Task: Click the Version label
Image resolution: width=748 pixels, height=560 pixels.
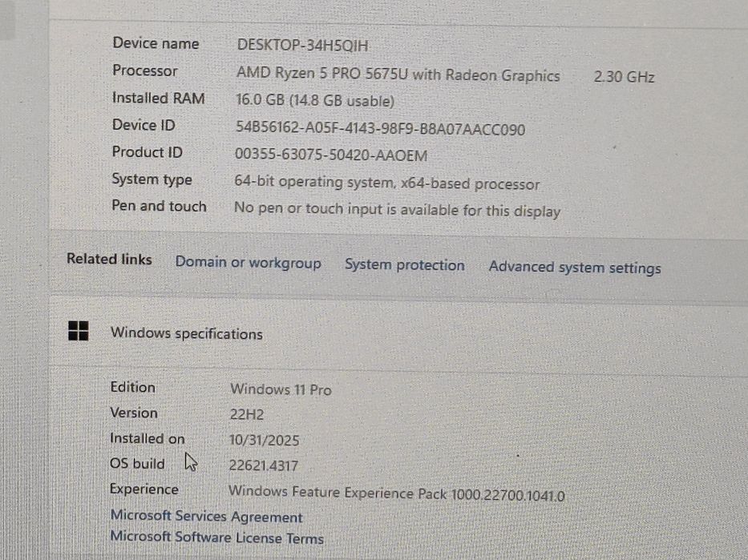Action: click(134, 413)
